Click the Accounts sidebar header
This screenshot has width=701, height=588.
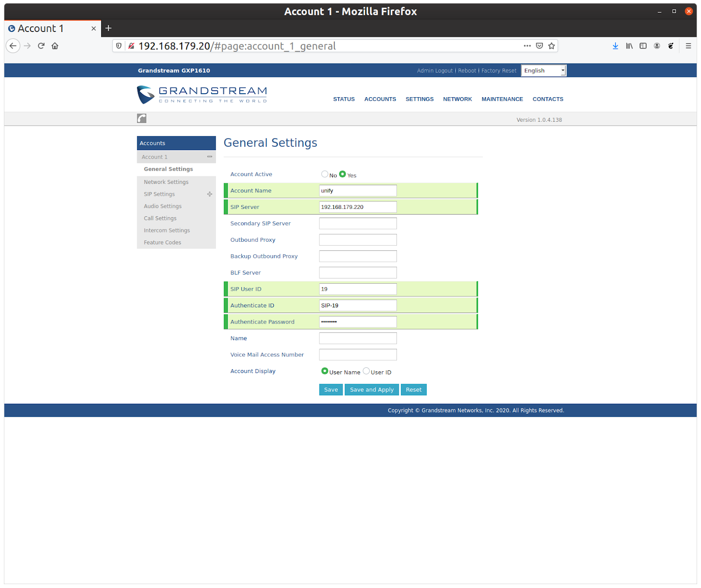coord(176,143)
